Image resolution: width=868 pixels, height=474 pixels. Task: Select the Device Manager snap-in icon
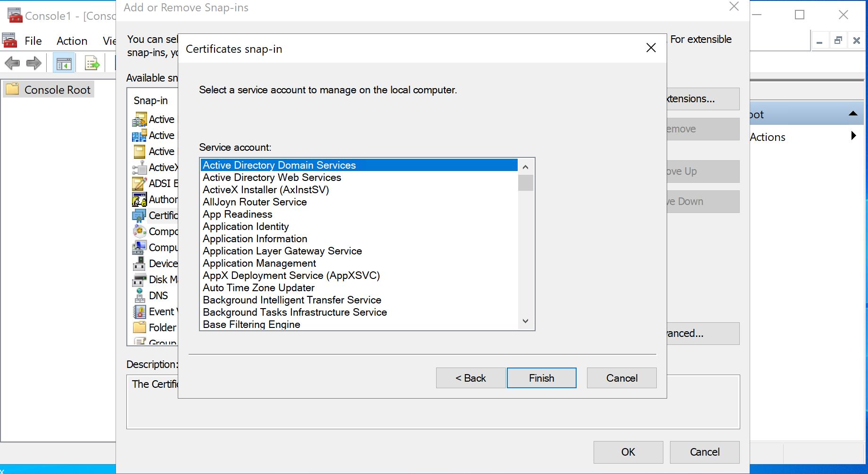(x=140, y=264)
